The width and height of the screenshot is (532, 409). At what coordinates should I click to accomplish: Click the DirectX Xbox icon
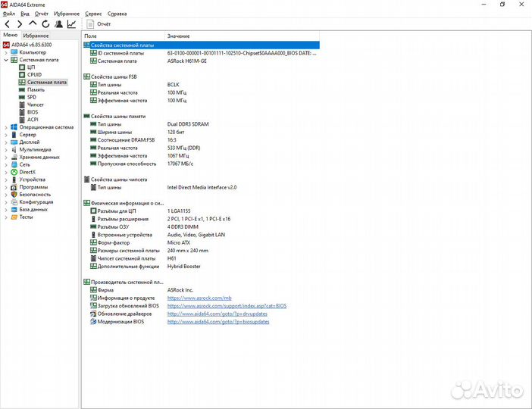pyautogui.click(x=14, y=172)
